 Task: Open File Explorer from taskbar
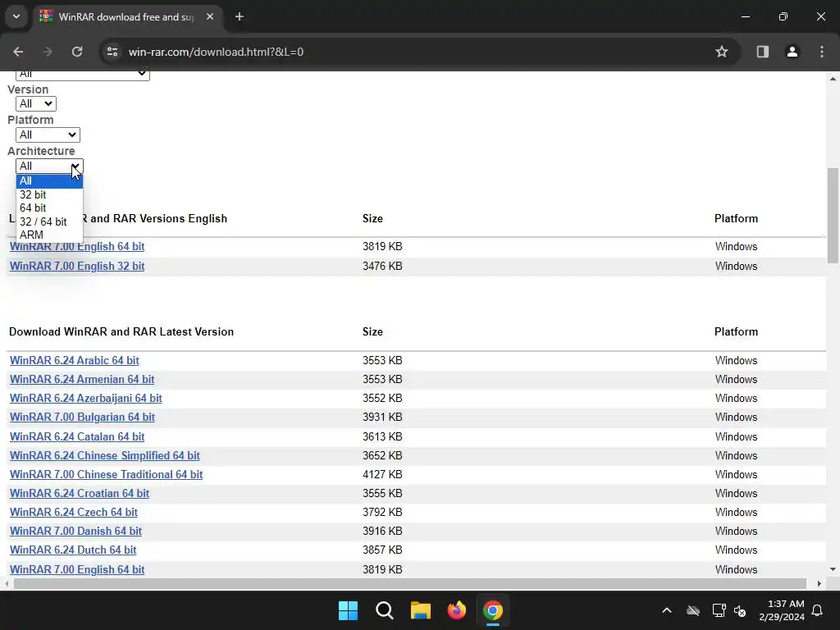(x=421, y=610)
